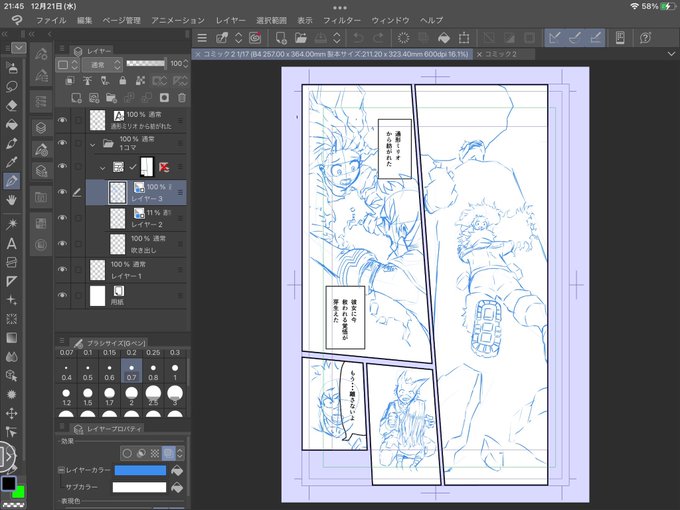
Task: Select the Eyedropper tool
Action: point(12,162)
